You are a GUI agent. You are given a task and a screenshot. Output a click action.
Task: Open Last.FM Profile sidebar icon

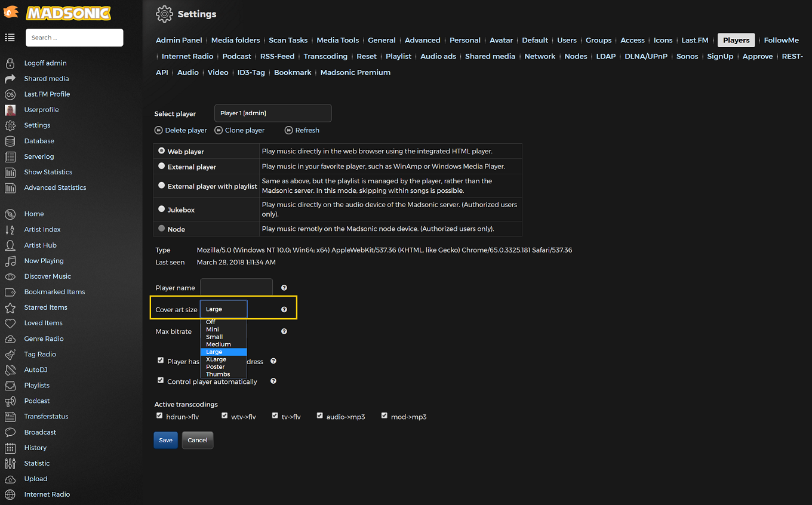10,94
